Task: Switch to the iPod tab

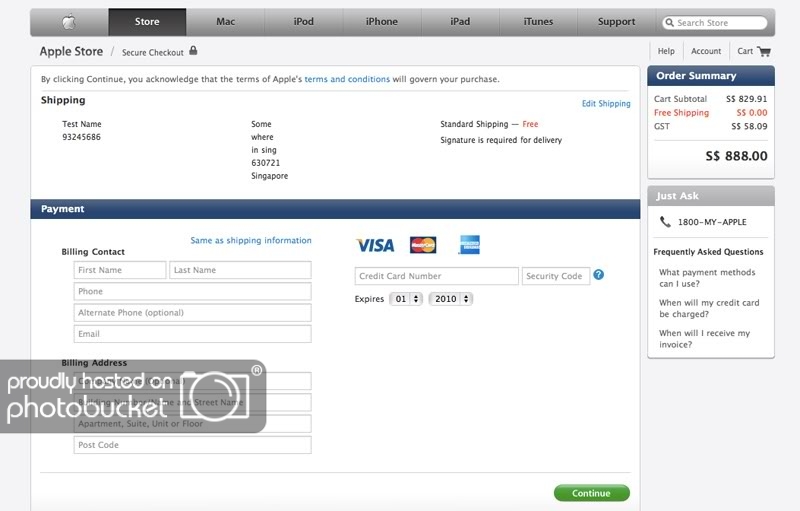Action: pyautogui.click(x=304, y=22)
